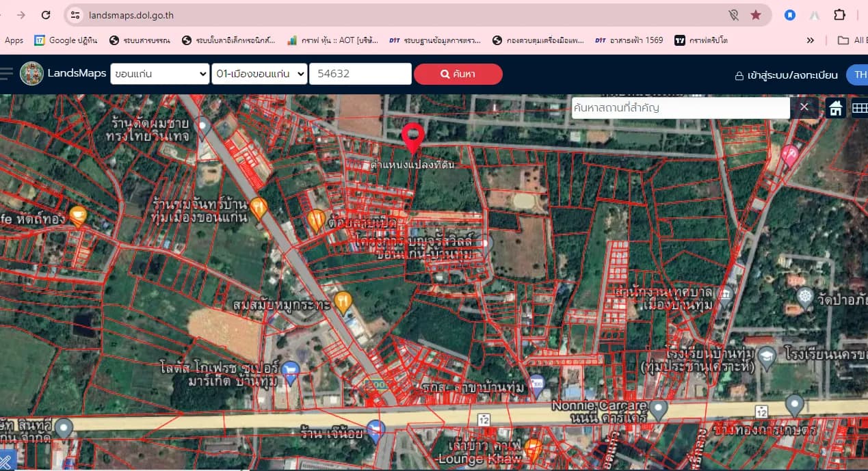This screenshot has height=471, width=868.
Task: Click the home icon on the map
Action: pos(835,108)
